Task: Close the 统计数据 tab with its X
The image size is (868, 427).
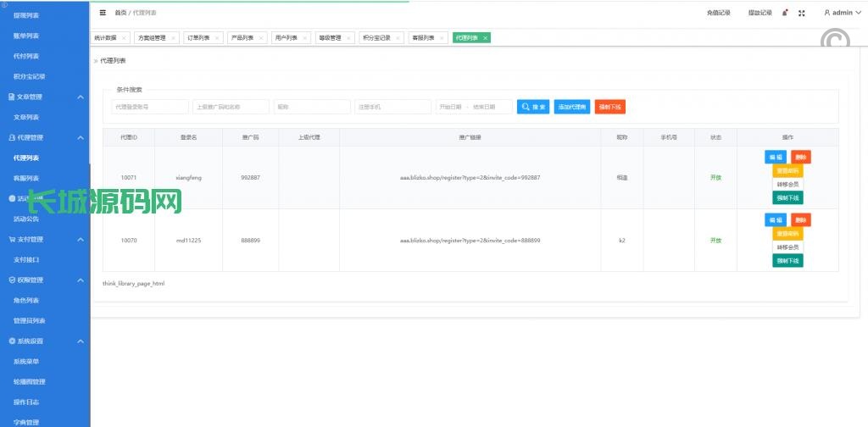Action: click(124, 38)
